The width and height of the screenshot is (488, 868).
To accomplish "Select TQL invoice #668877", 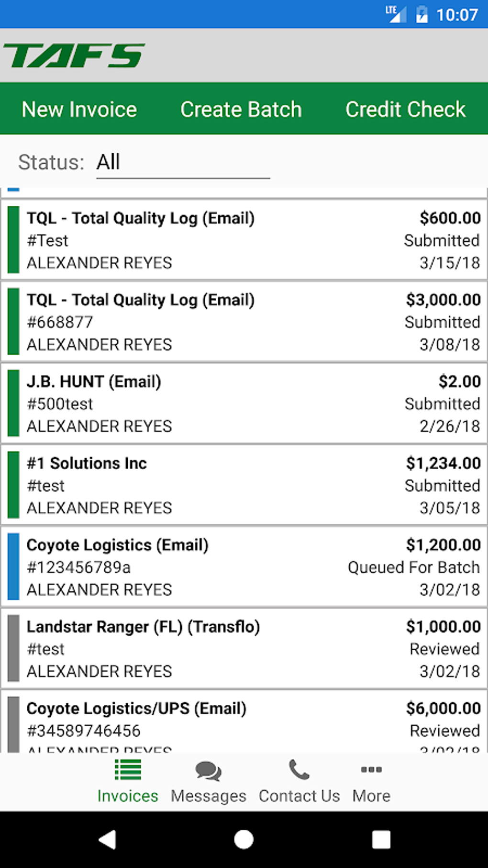I will 244,322.
